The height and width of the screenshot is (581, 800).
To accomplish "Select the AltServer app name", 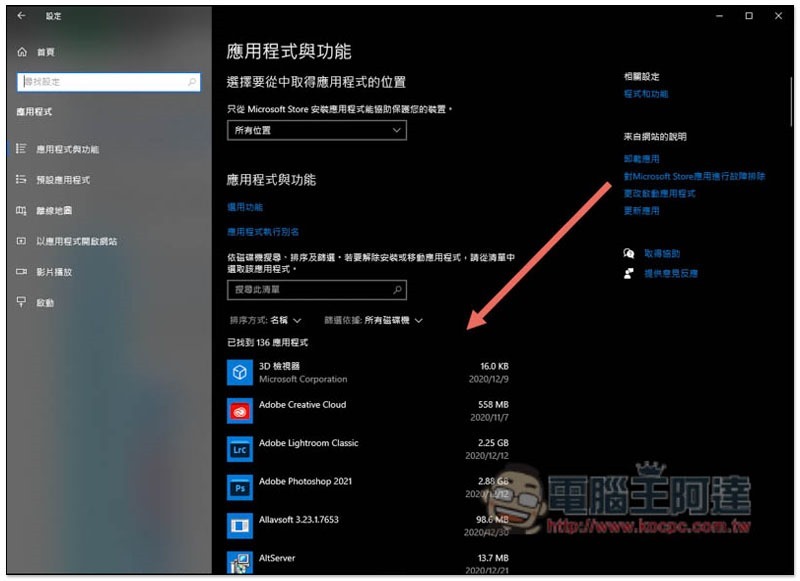I will click(277, 558).
